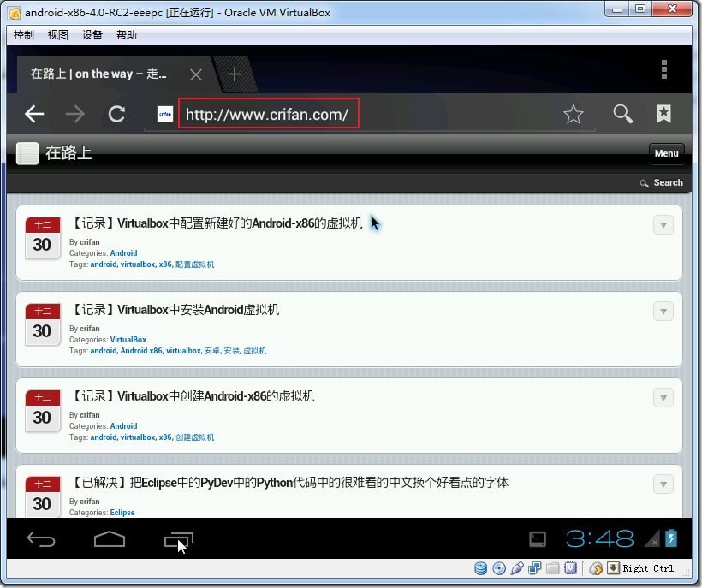Open the VirtualBox category link
The width and height of the screenshot is (702, 588).
point(128,340)
